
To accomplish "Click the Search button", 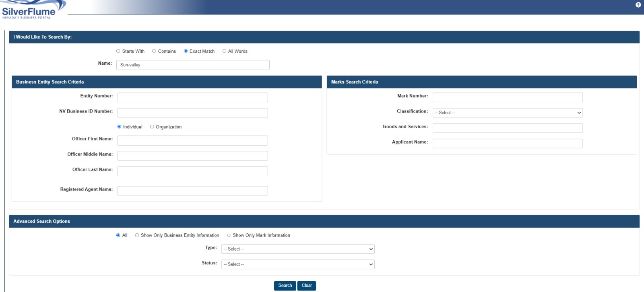I will click(285, 286).
